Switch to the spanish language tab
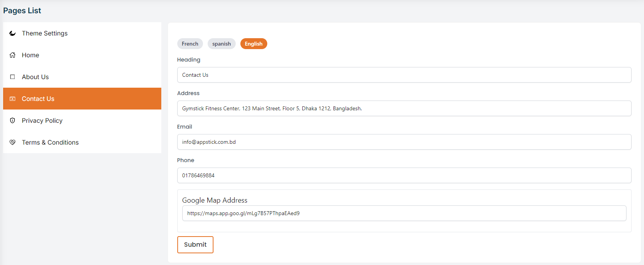 [221, 44]
